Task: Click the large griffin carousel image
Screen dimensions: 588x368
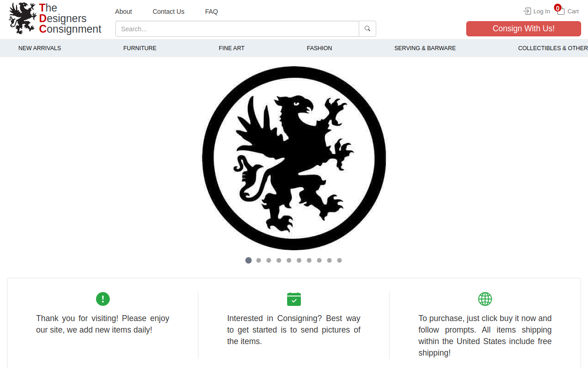Action: click(x=294, y=158)
